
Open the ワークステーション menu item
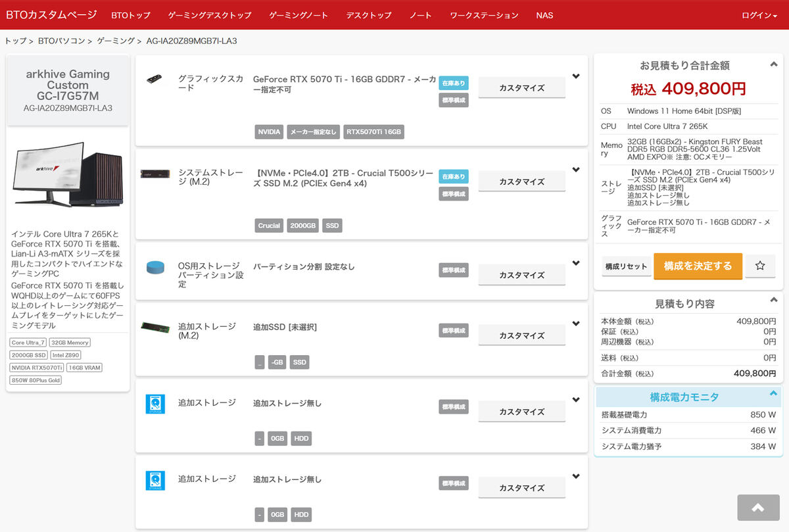coord(484,15)
